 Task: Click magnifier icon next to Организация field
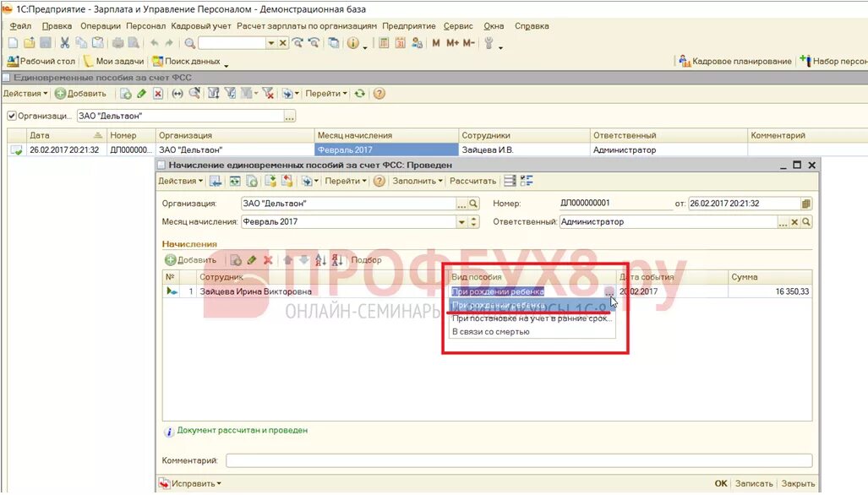473,204
